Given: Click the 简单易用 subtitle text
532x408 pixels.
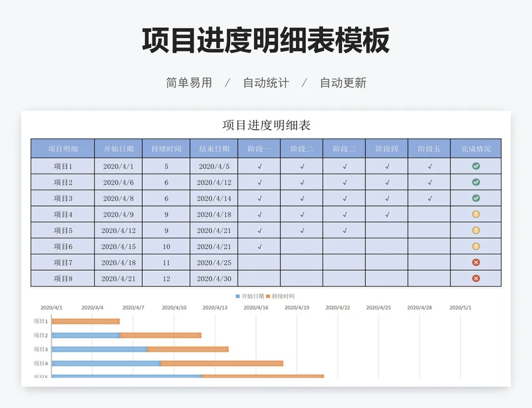Looking at the screenshot, I should click(x=189, y=83).
